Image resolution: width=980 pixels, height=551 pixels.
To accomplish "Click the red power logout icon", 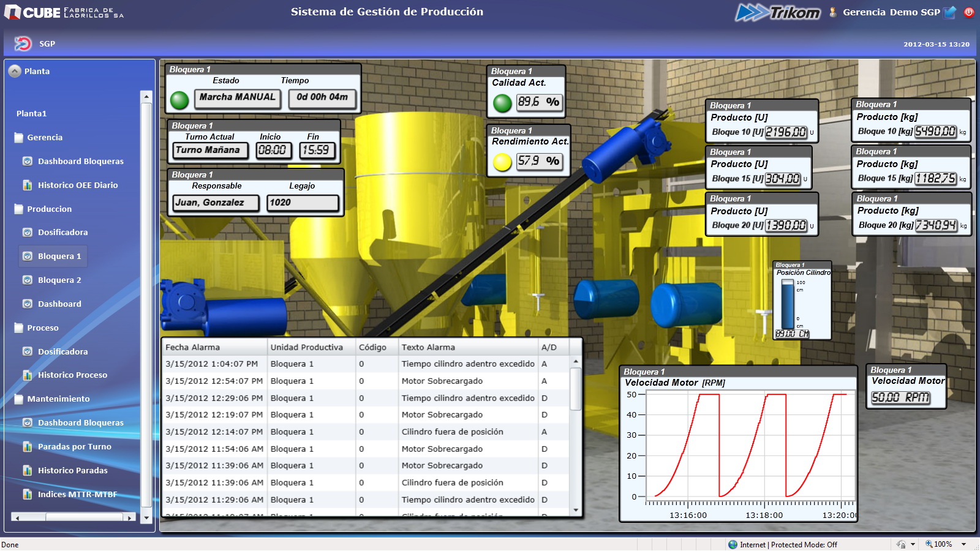I will [969, 12].
